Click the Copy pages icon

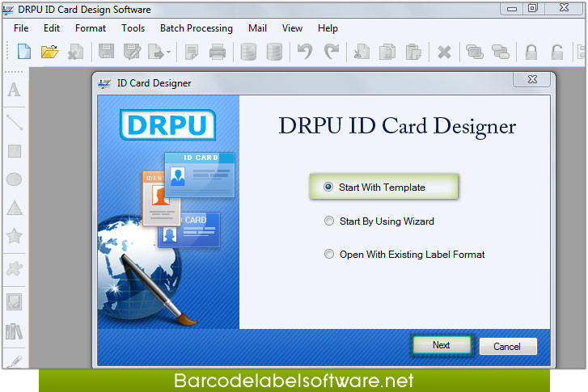click(387, 52)
